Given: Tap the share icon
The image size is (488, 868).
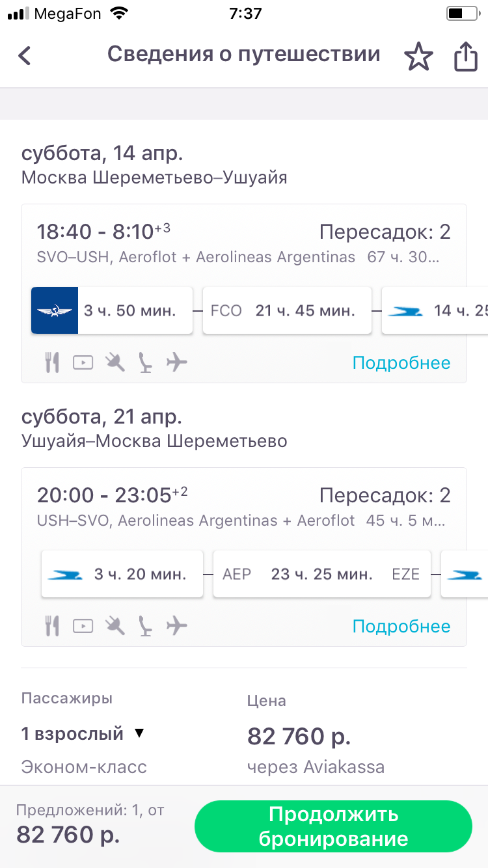Looking at the screenshot, I should click(x=465, y=57).
